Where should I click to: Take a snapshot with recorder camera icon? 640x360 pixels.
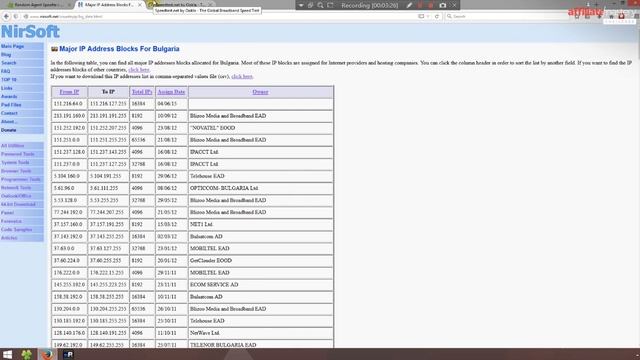(443, 5)
